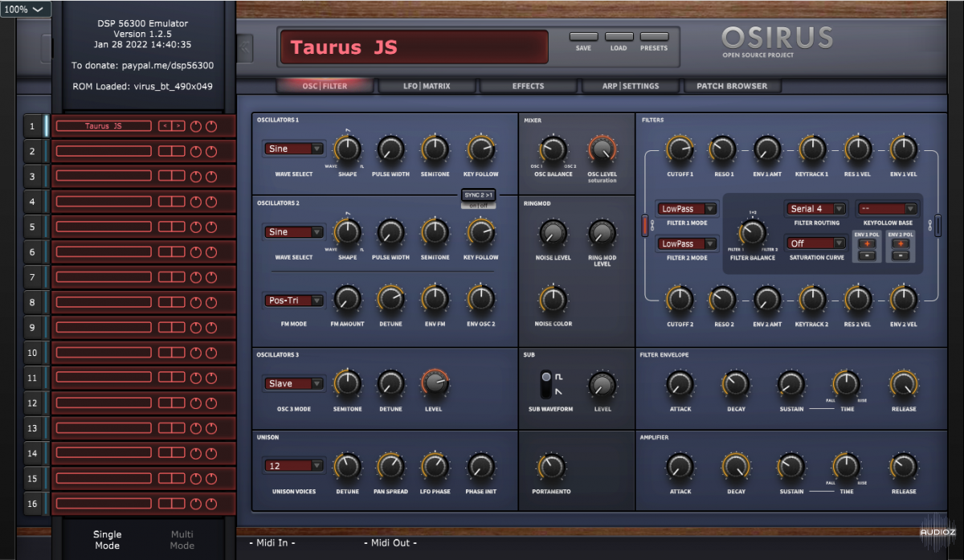Click the LOAD button

619,37
